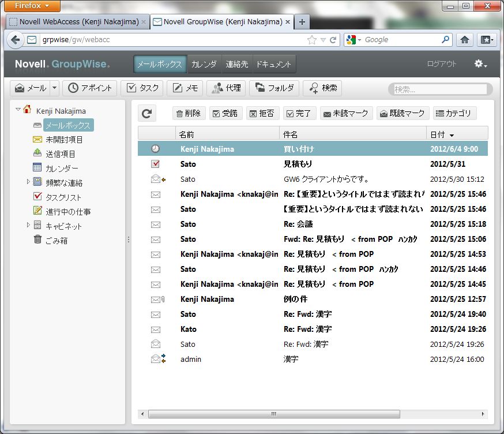Click the envelope icon for Kato message
This screenshot has width=504, height=434.
[156, 330]
